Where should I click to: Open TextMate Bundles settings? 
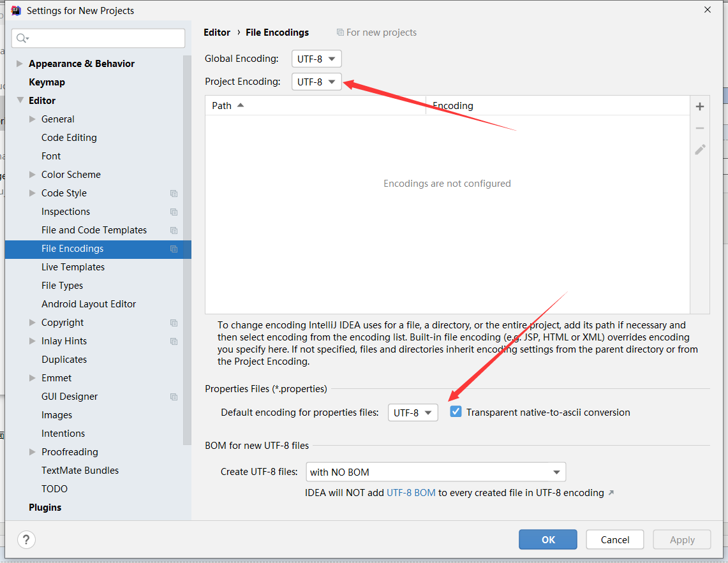click(80, 471)
